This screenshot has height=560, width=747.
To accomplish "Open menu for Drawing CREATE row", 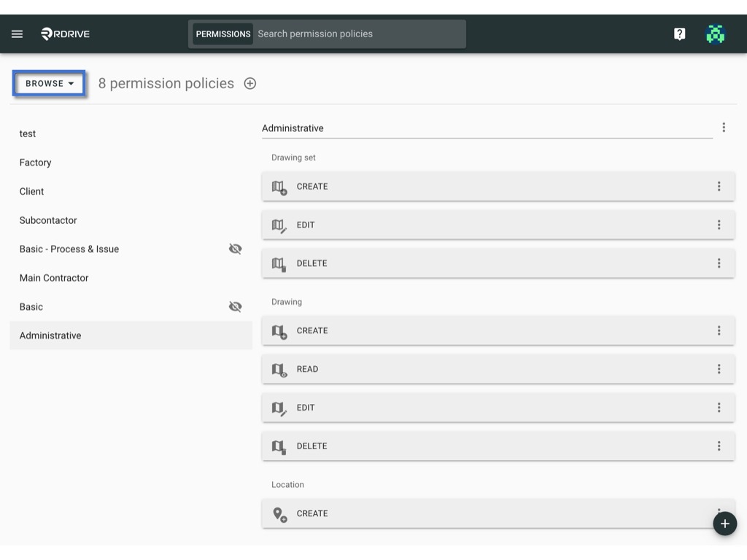I will (719, 330).
